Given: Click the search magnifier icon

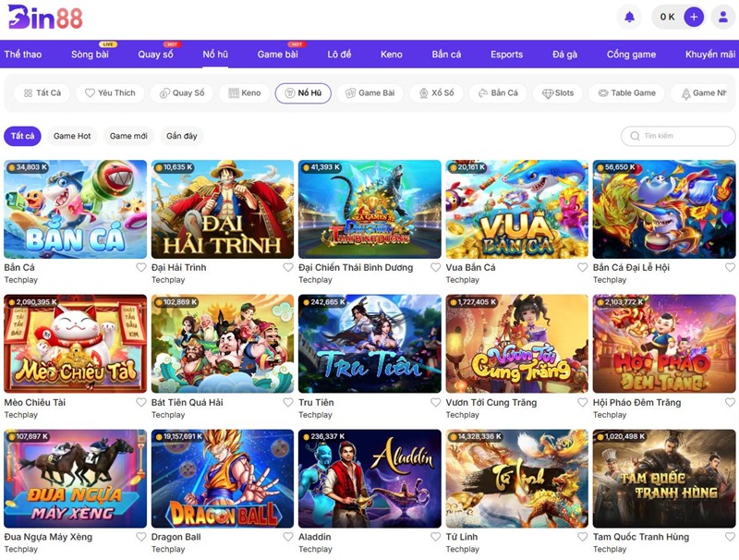Looking at the screenshot, I should tap(635, 136).
